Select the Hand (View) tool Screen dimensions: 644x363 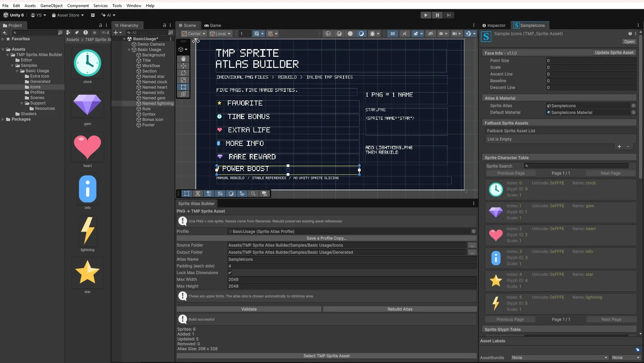(x=183, y=59)
